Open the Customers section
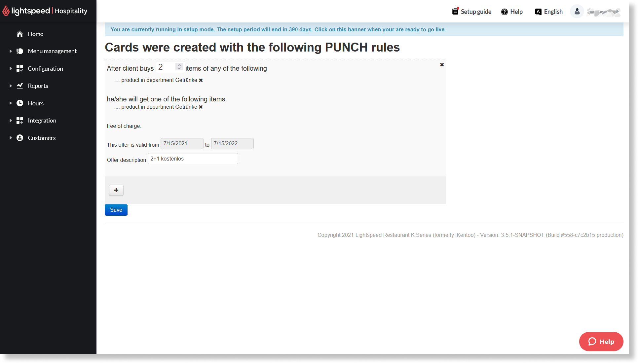 coord(42,137)
